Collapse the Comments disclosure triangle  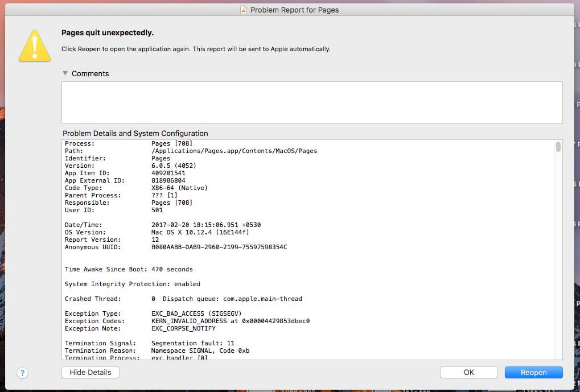(65, 73)
